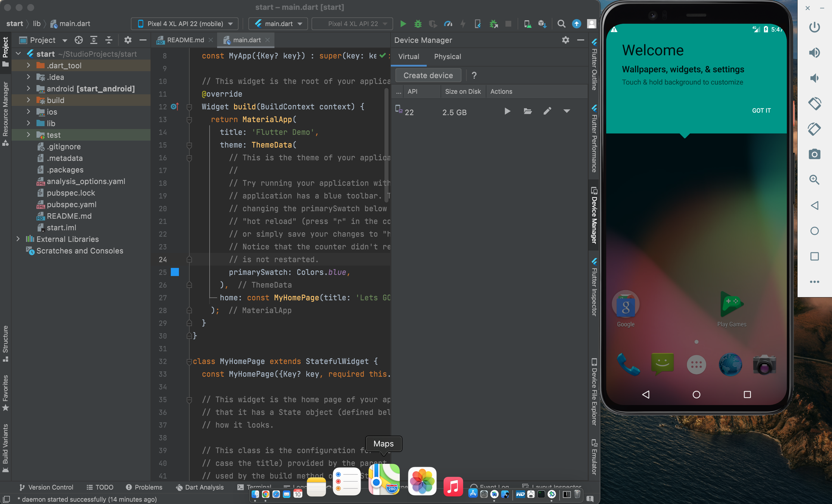Open the Flutter profiler gauge icon
Screen dimensions: 832x504
448,24
